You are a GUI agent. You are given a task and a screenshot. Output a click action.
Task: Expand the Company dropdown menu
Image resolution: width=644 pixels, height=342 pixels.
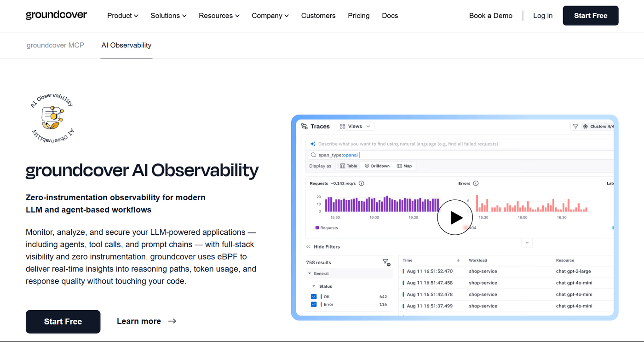coord(270,16)
